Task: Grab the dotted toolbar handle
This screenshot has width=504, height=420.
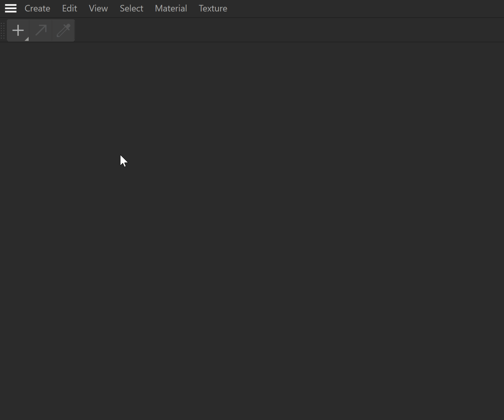Action: [x=3, y=31]
